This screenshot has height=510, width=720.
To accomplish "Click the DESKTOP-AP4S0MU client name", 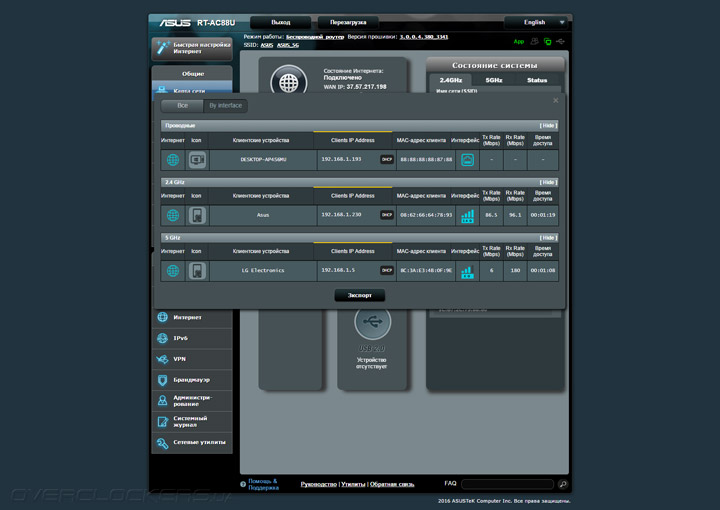I will (x=263, y=160).
